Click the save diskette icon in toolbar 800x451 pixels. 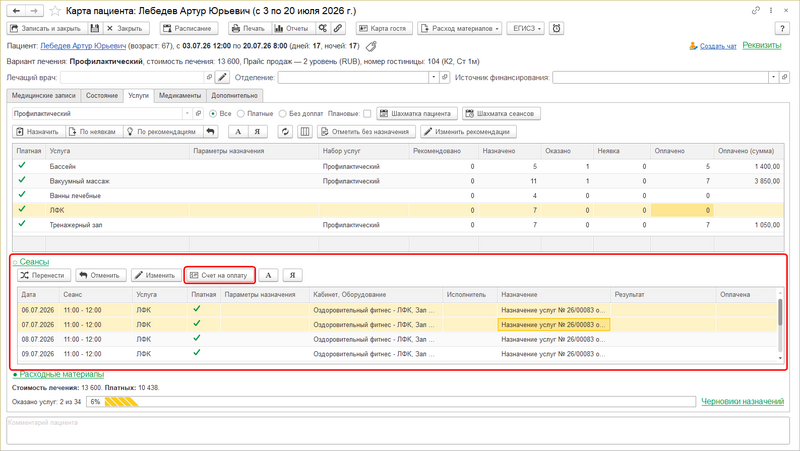(95, 29)
